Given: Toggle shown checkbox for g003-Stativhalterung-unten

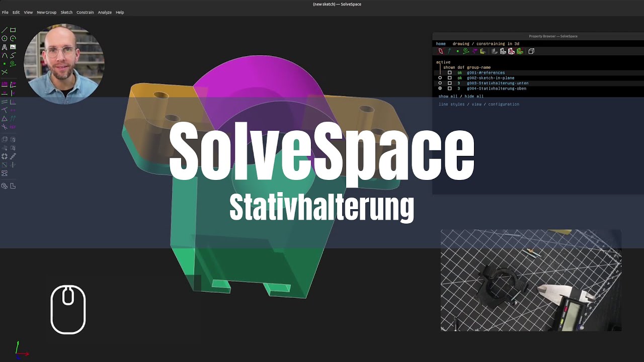Looking at the screenshot, I should pyautogui.click(x=449, y=83).
